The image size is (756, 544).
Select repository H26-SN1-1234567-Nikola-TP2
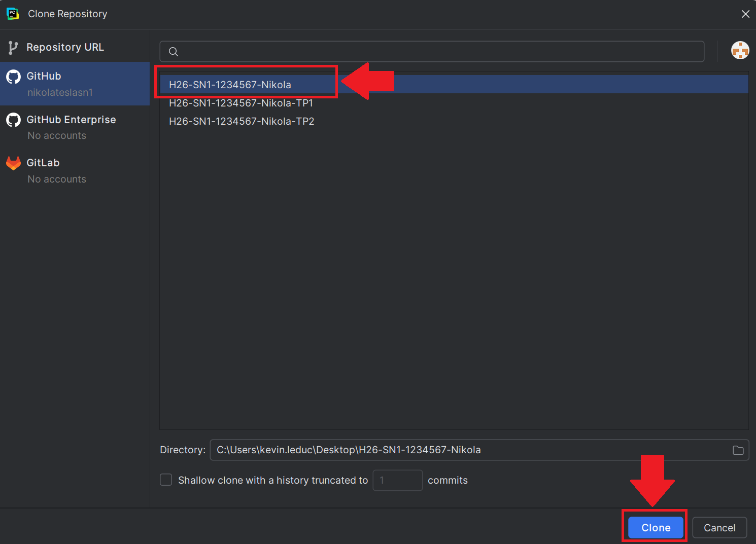point(242,121)
